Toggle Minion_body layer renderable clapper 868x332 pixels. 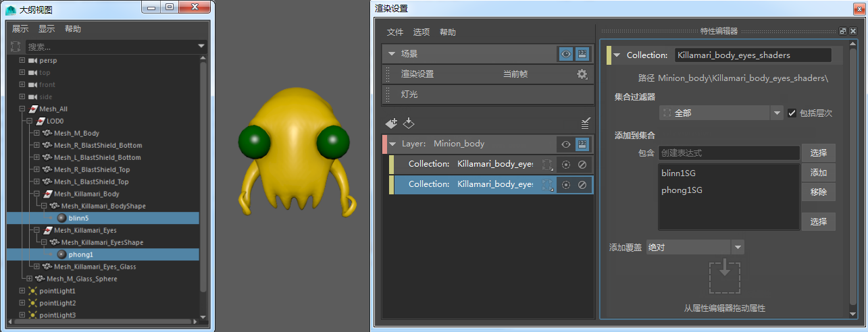(582, 144)
